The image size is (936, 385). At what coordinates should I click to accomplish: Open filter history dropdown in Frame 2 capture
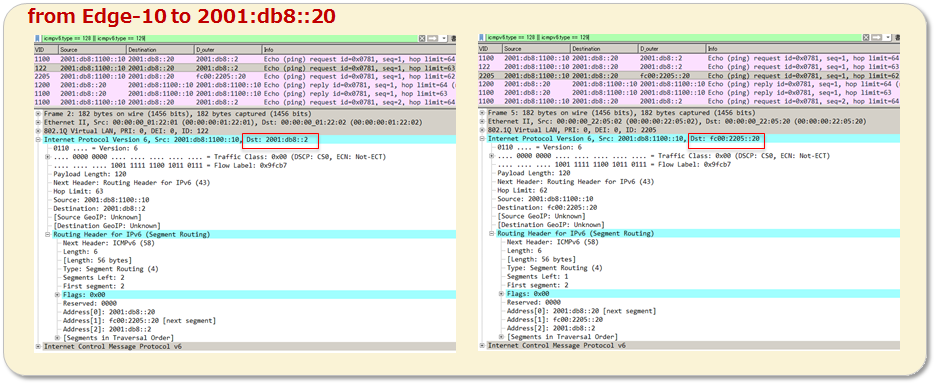444,38
